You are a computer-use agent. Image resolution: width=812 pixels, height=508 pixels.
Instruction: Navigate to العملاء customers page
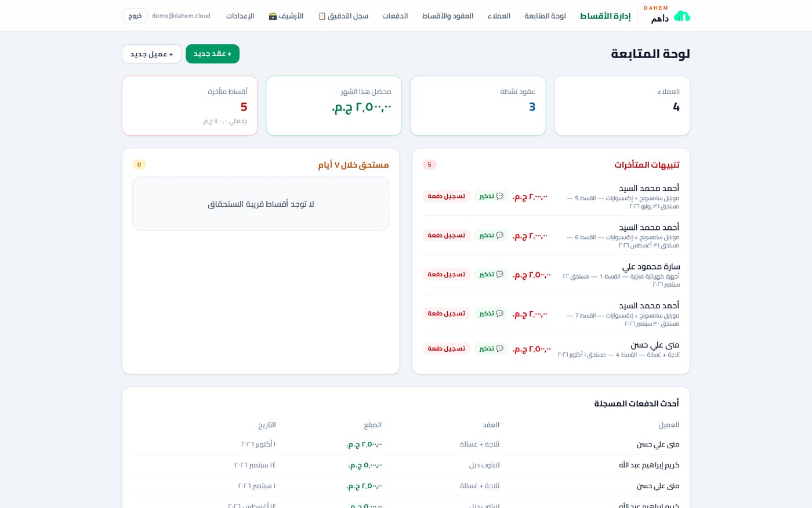(499, 16)
